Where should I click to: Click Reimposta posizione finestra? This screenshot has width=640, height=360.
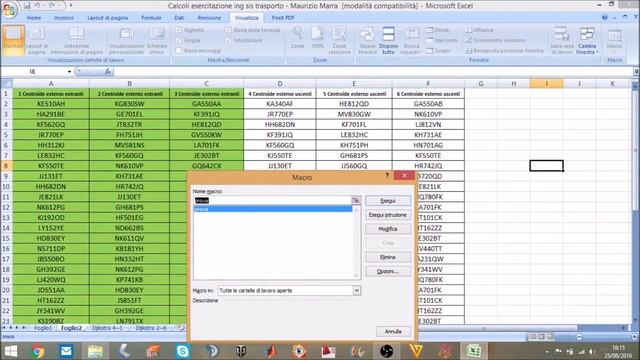(x=504, y=51)
